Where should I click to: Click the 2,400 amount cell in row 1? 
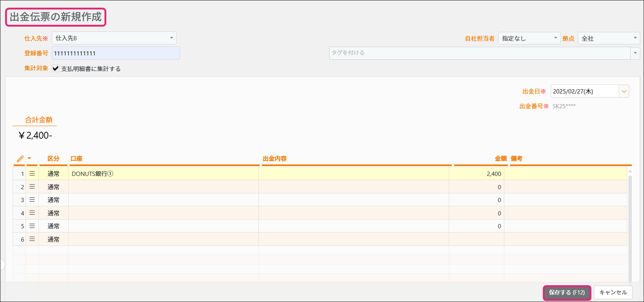(x=476, y=174)
